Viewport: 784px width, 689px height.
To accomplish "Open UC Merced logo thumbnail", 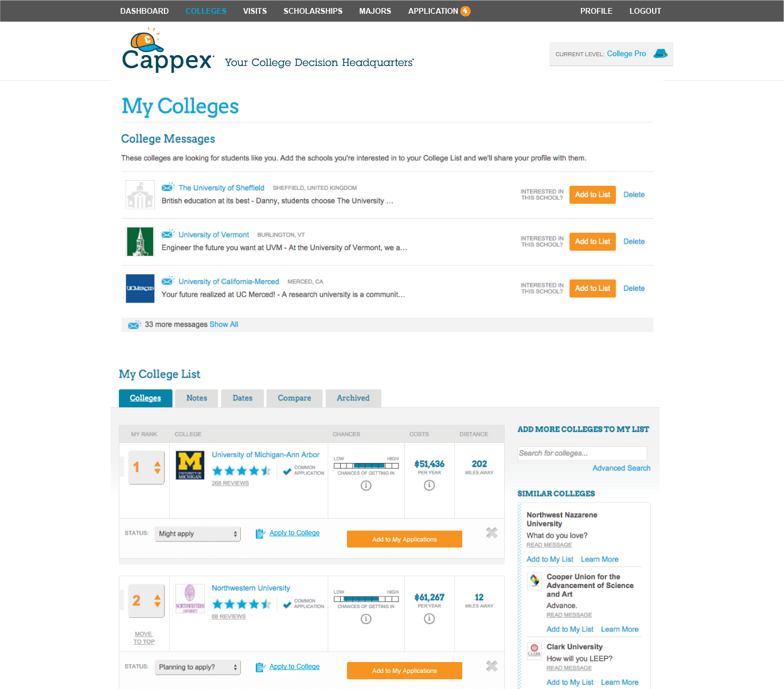I will click(140, 289).
